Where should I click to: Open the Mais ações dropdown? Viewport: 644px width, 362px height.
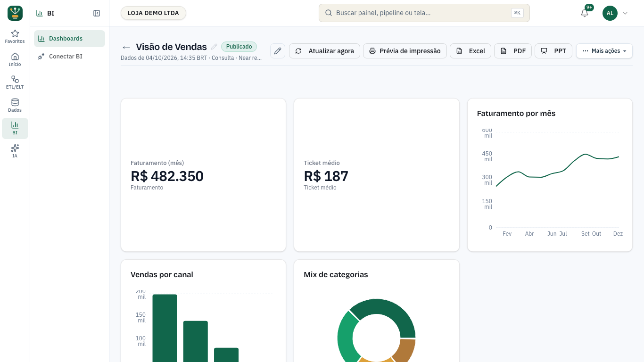pos(604,51)
